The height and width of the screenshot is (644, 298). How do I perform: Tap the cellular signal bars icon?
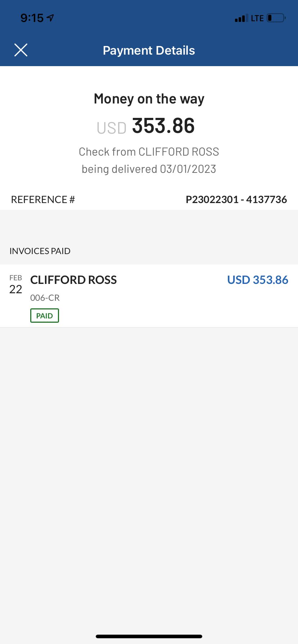[x=241, y=18]
